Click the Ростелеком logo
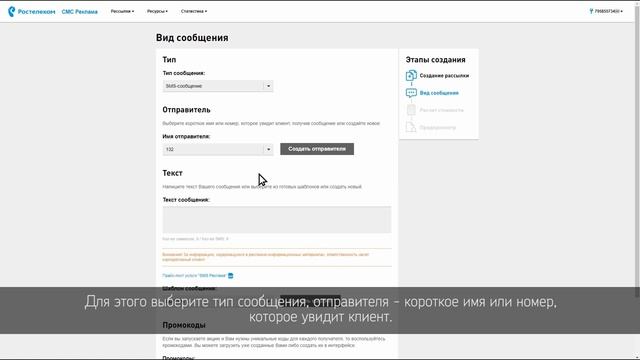 31,11
